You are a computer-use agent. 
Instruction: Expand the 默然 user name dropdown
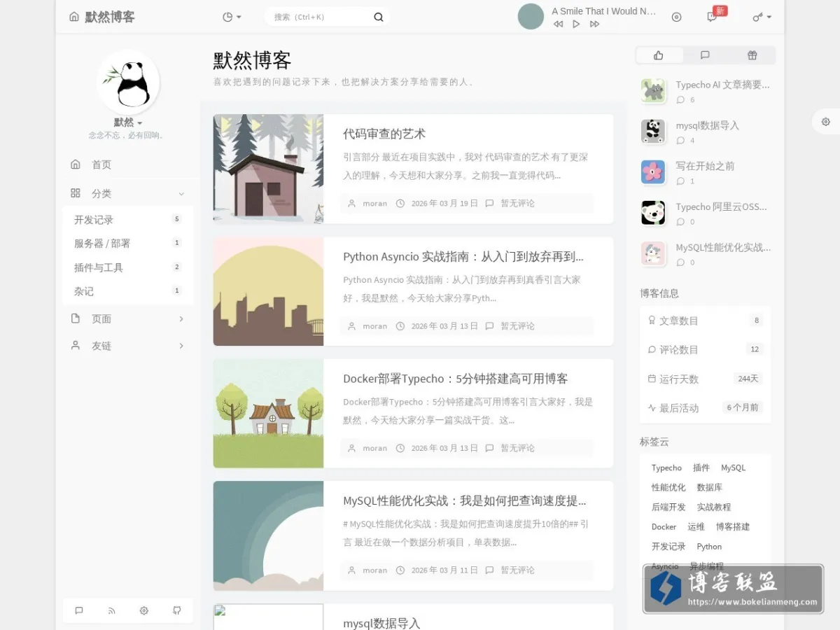(x=128, y=122)
